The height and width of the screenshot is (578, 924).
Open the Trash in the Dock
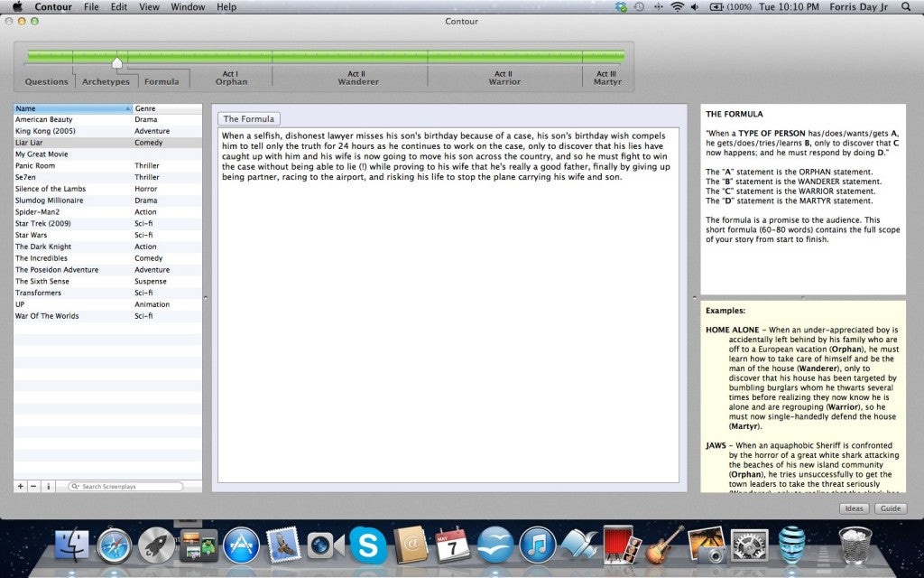tap(855, 545)
